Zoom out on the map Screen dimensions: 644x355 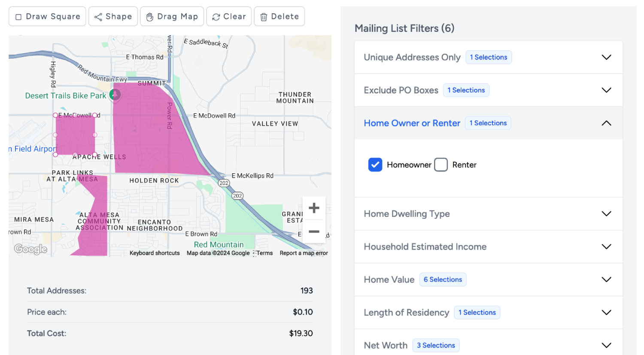[314, 232]
